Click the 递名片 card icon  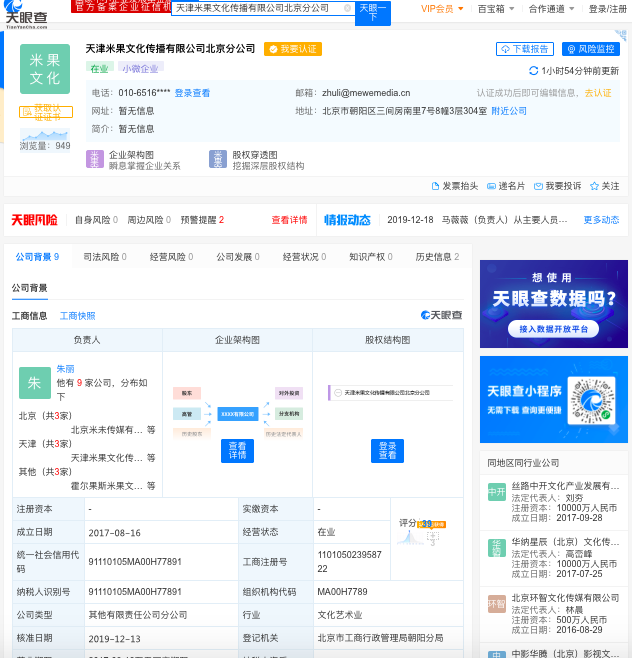coord(491,186)
